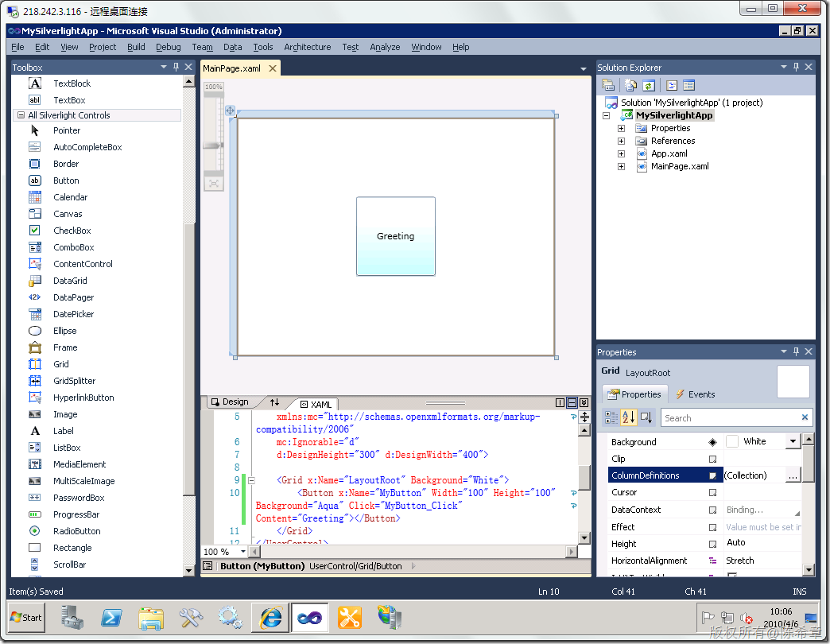Open the zoom percentage dropdown
This screenshot has height=644, width=830.
click(x=243, y=552)
